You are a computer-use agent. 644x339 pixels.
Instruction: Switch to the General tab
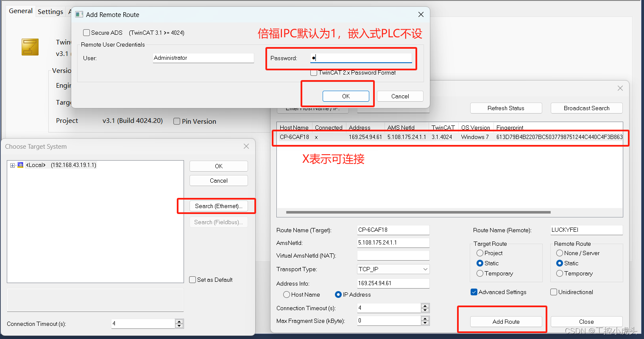(x=21, y=11)
